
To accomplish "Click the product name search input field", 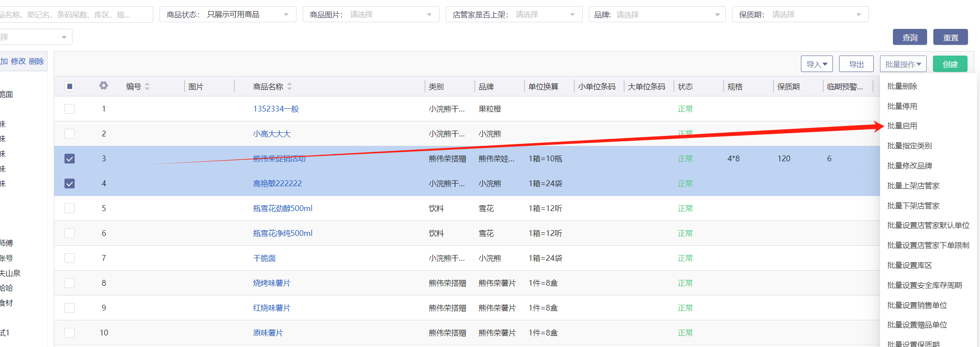I will (x=76, y=15).
